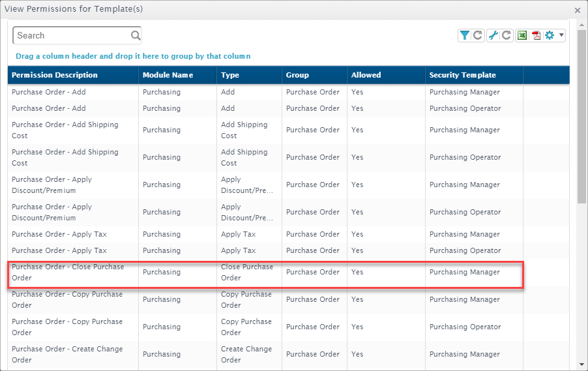Close the View Permissions dialog
588x371 pixels.
click(578, 10)
